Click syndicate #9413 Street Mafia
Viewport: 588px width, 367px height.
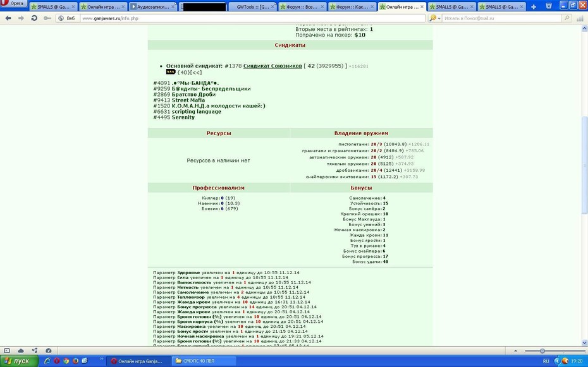179,100
